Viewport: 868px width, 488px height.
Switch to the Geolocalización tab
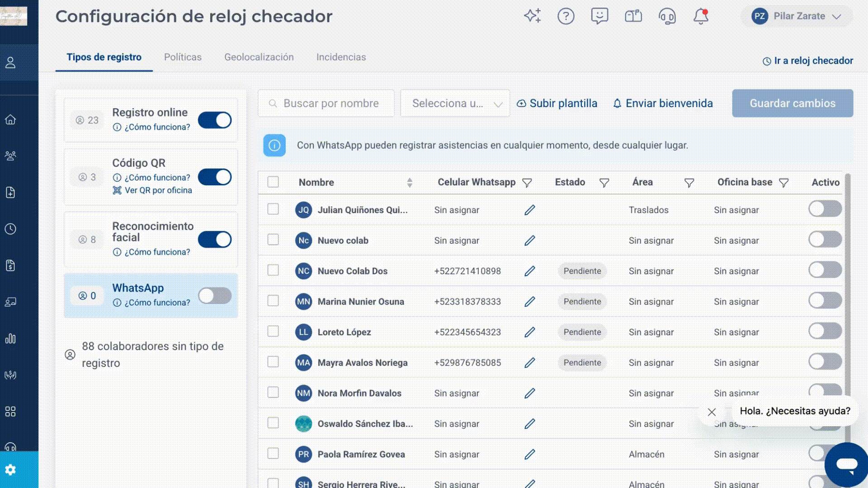pyautogui.click(x=259, y=57)
